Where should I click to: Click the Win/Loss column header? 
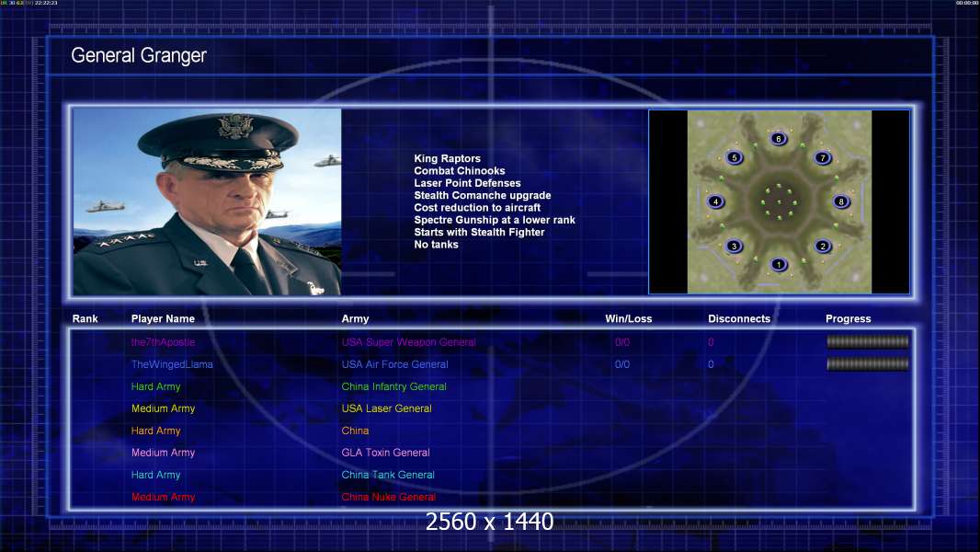(x=628, y=319)
